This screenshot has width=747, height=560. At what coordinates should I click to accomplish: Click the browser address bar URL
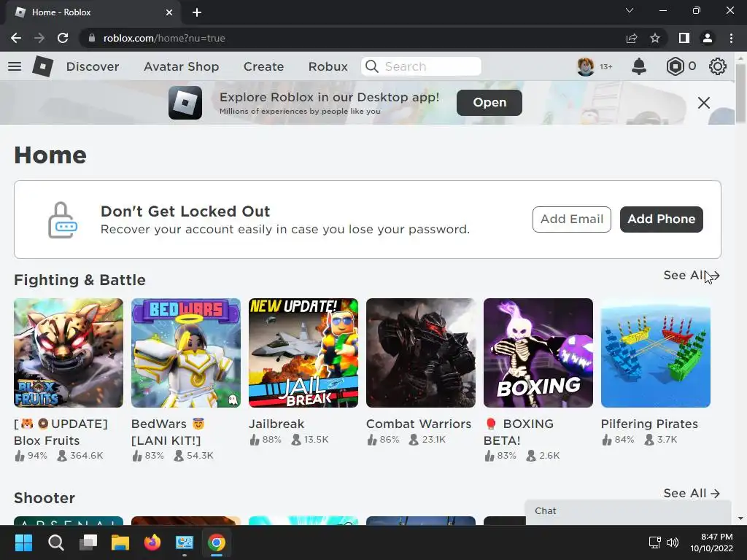click(x=164, y=38)
